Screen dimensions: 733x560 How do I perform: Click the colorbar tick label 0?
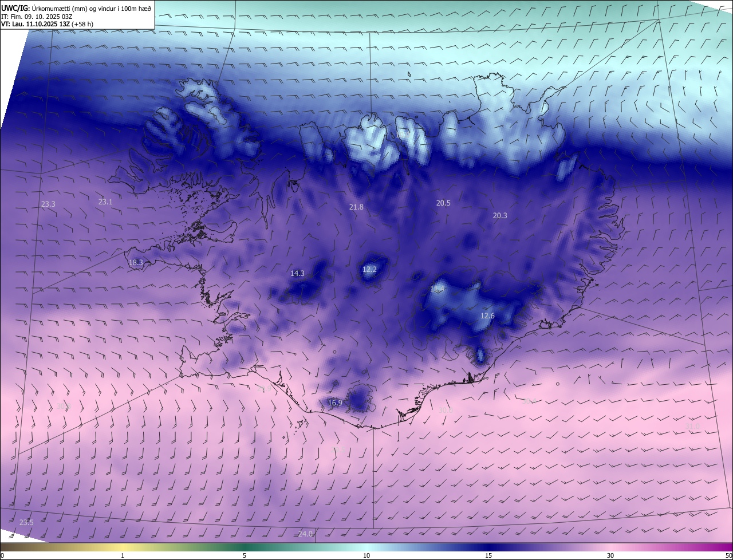pyautogui.click(x=2, y=555)
